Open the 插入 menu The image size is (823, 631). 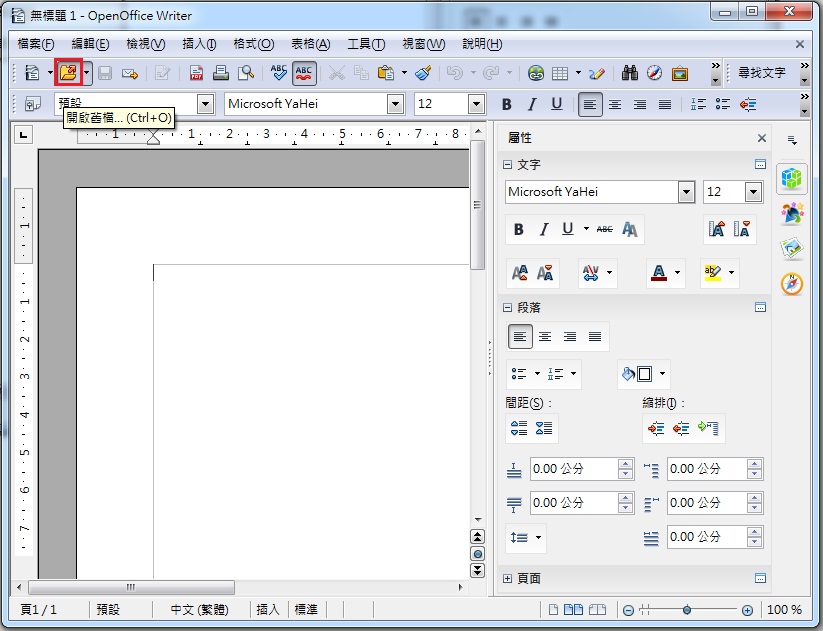[x=199, y=44]
